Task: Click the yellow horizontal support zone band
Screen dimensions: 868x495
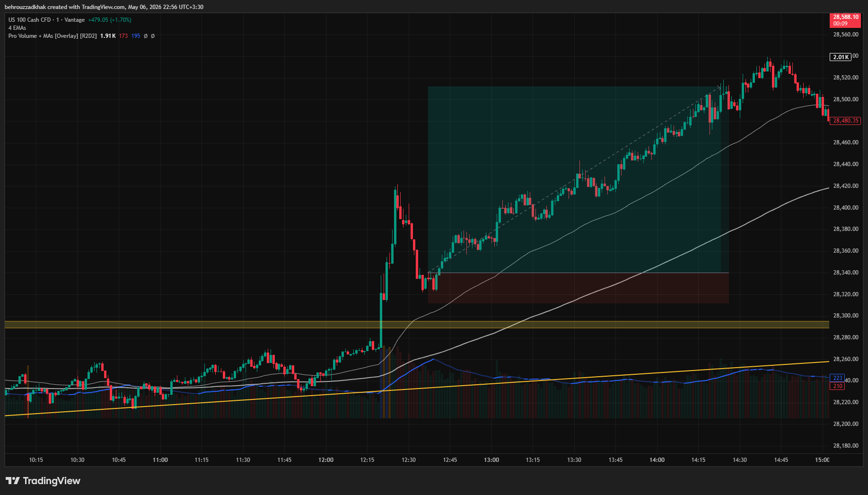Action: click(x=417, y=325)
